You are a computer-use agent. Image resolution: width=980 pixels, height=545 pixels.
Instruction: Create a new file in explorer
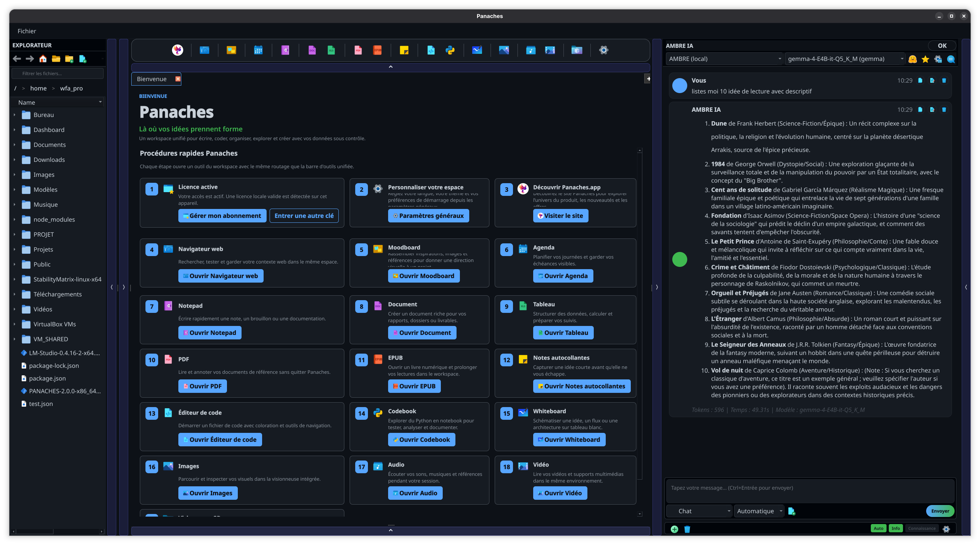83,59
